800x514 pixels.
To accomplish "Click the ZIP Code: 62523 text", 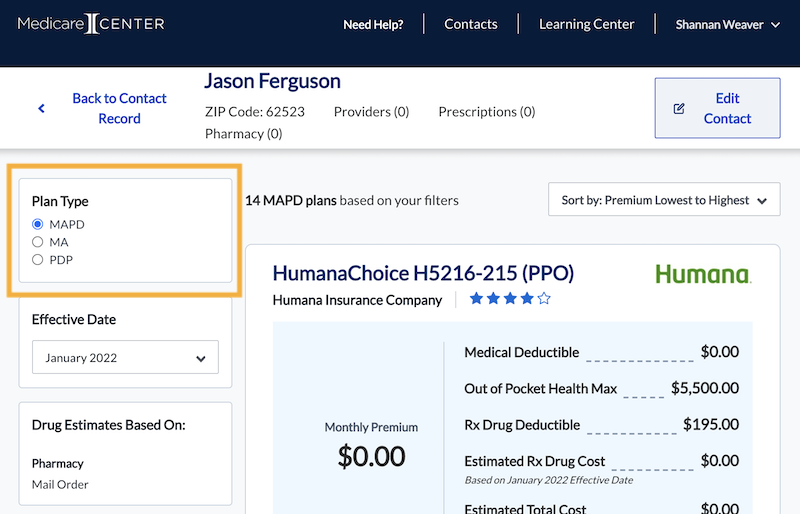I will click(x=255, y=112).
